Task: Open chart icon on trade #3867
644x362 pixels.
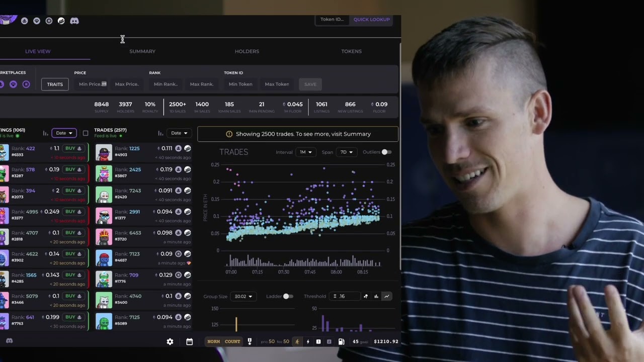Action: coord(187,169)
